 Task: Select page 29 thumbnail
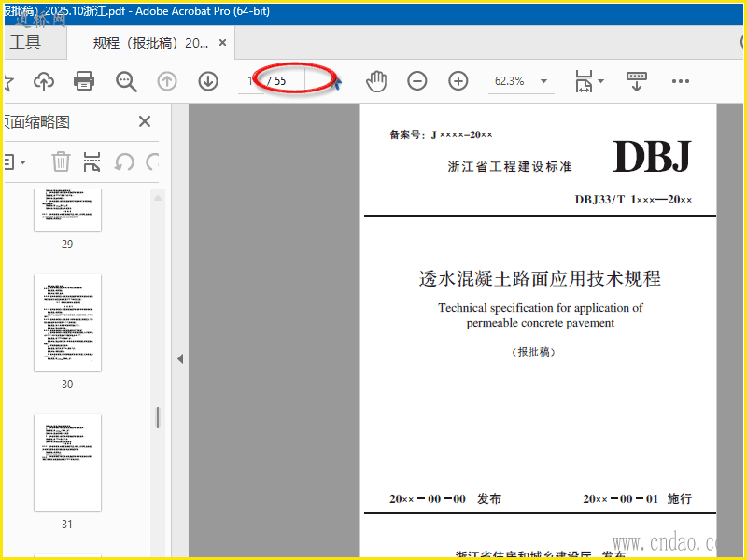67,209
